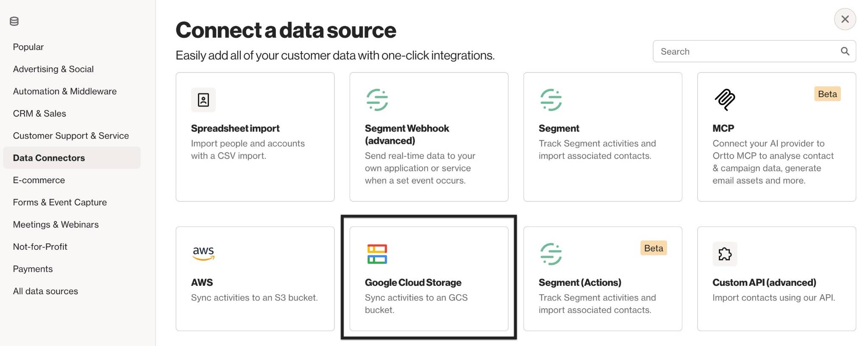
Task: Click the Custom API puzzle-piece icon
Action: [x=725, y=254]
